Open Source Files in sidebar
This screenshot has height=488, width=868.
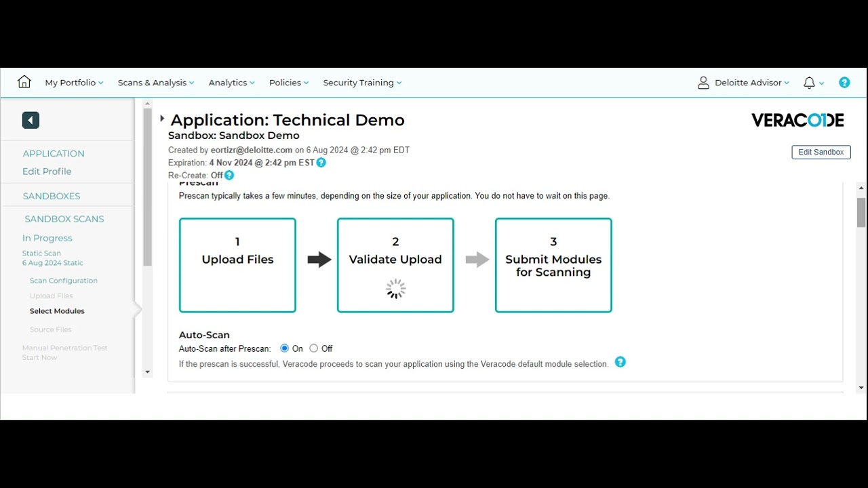[x=51, y=329]
